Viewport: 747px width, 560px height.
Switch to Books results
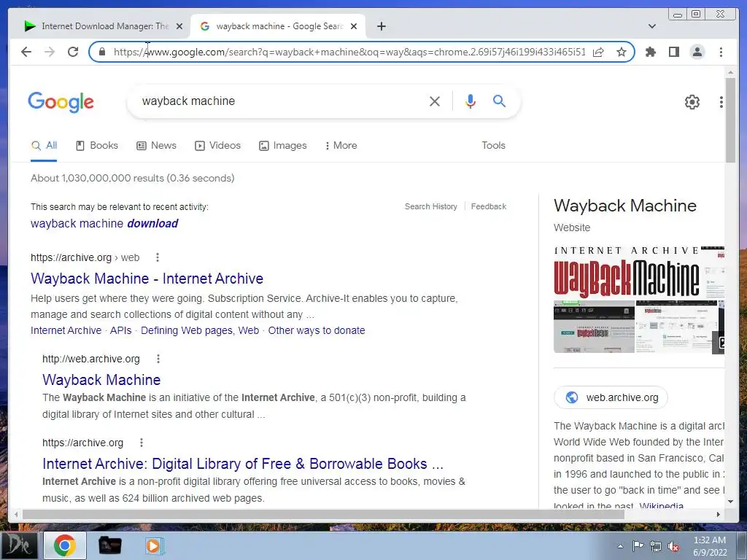(97, 145)
